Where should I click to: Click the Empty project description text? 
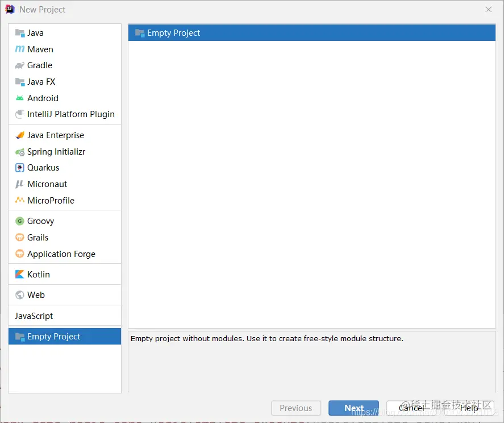tap(267, 338)
